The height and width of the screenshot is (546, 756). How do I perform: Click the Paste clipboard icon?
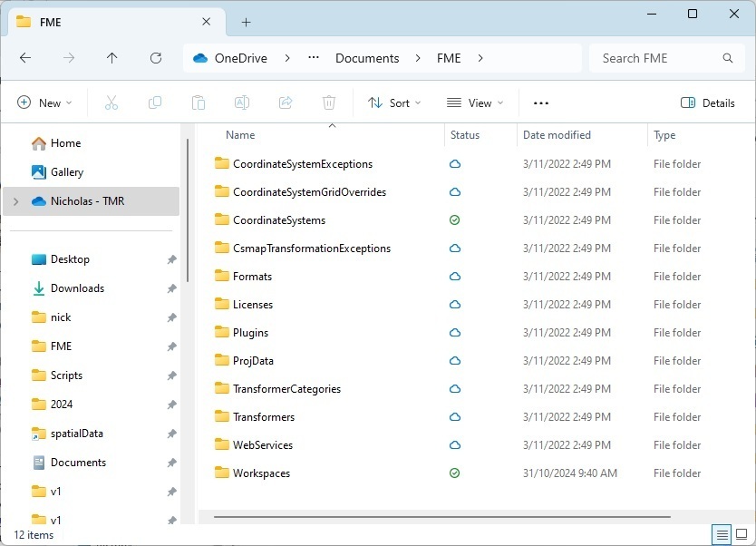199,102
